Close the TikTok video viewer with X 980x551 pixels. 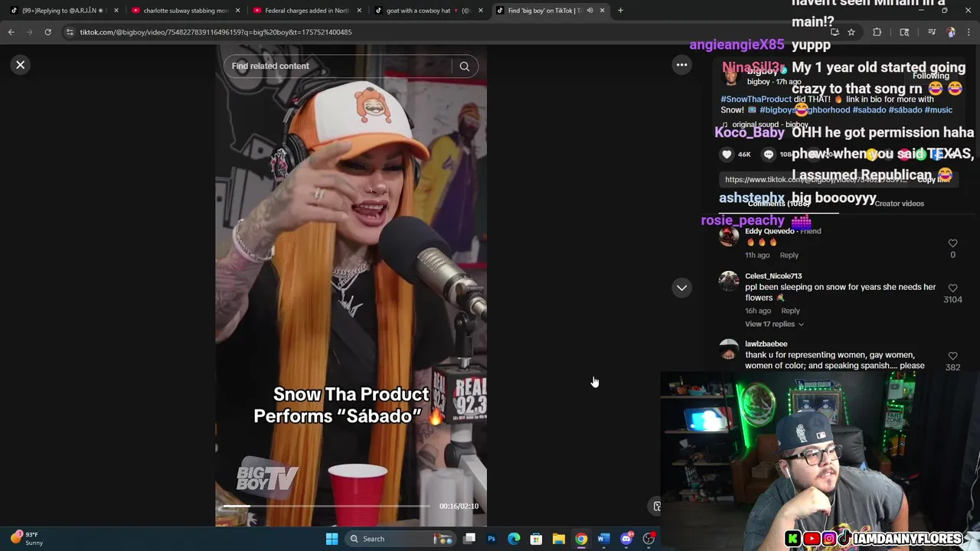coord(21,65)
